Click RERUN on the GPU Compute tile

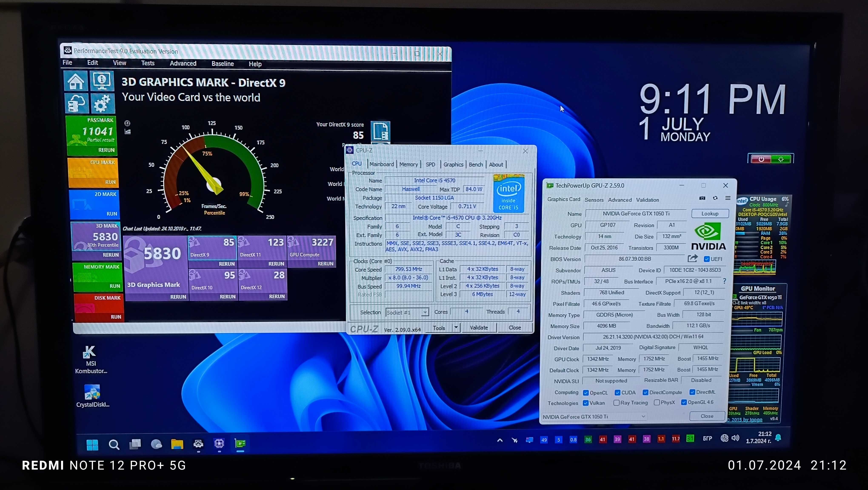tap(325, 264)
